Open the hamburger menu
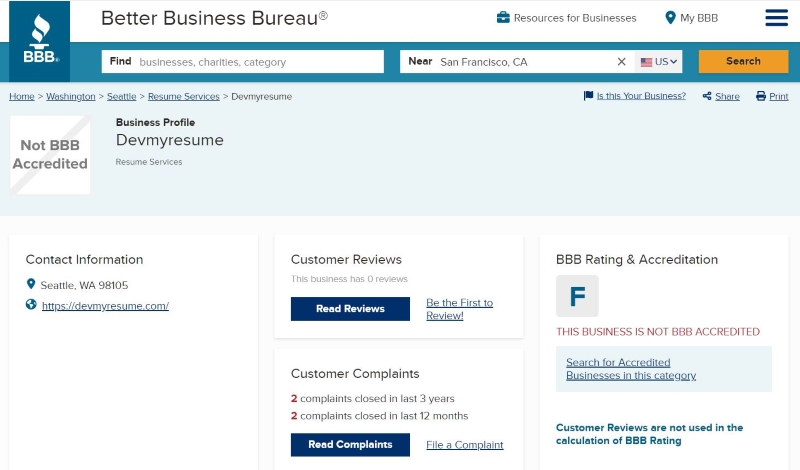This screenshot has width=800, height=470. point(776,17)
